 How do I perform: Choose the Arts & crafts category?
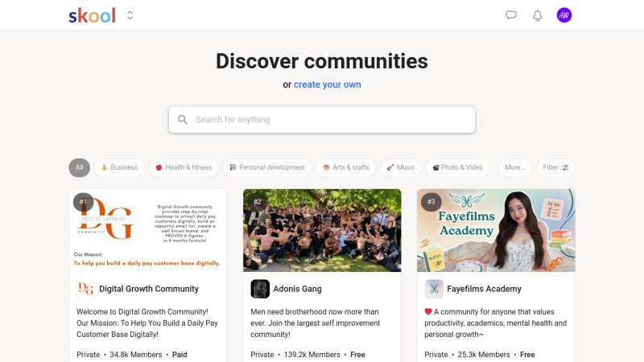pyautogui.click(x=346, y=167)
